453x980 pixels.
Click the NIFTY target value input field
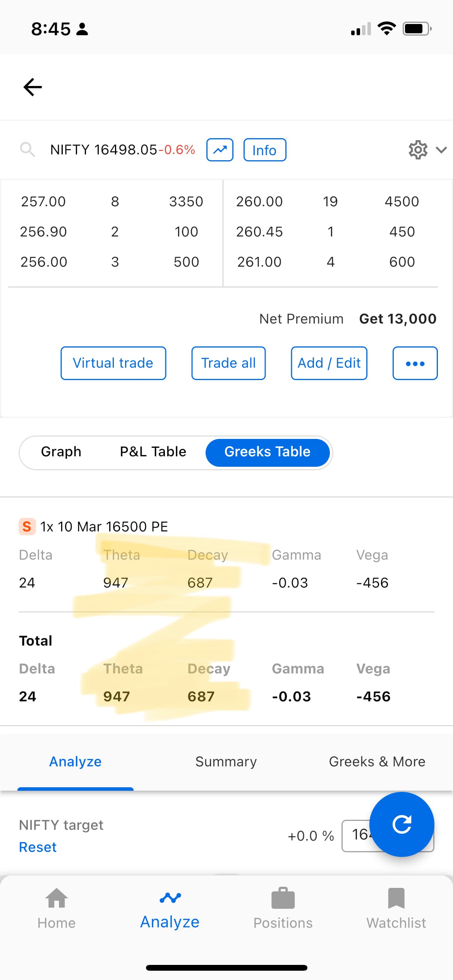point(388,836)
